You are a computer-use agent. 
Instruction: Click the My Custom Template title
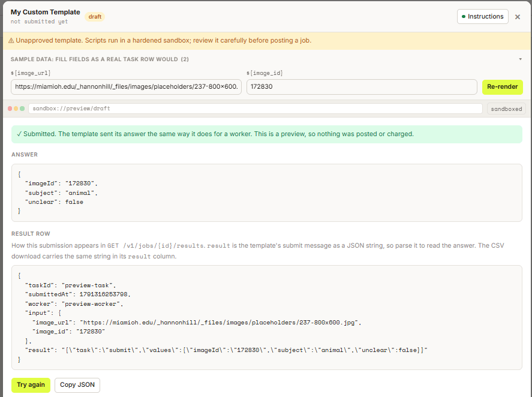(45, 12)
